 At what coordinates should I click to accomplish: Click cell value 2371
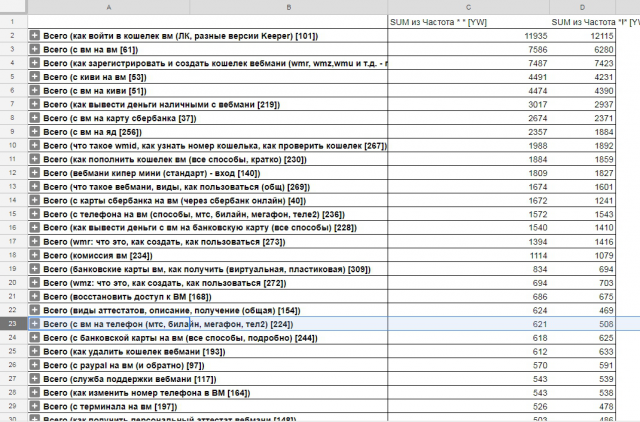(x=604, y=118)
